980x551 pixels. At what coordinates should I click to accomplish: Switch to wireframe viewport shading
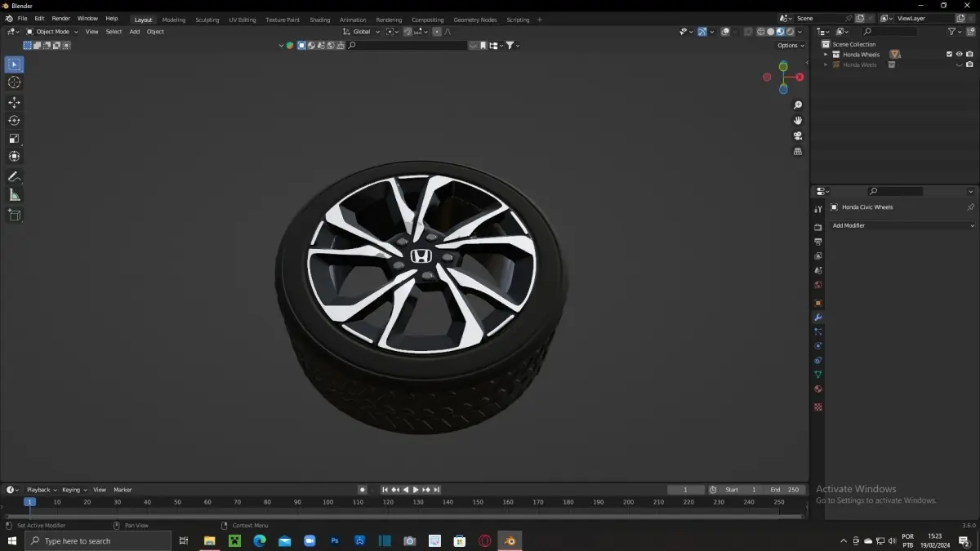click(761, 32)
